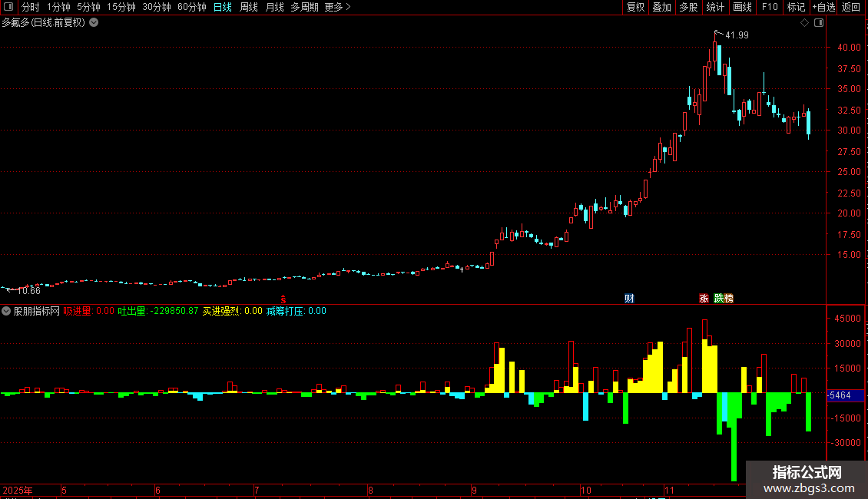Click month 11 on time axis
The height and width of the screenshot is (499, 868).
669,490
